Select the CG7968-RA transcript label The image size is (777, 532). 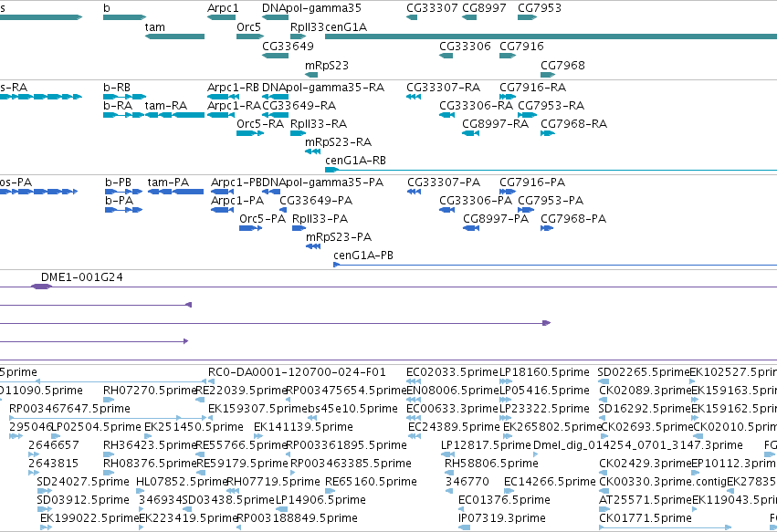(573, 124)
